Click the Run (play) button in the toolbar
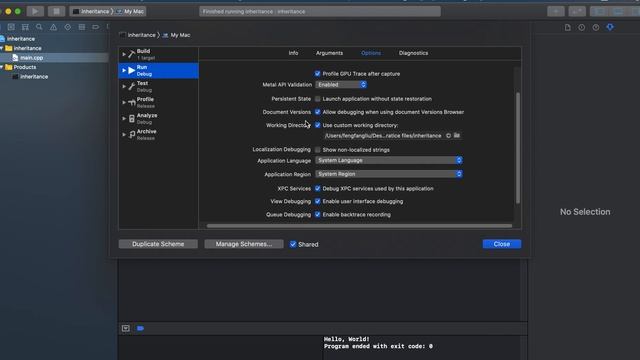Image resolution: width=640 pixels, height=360 pixels. tap(35, 11)
